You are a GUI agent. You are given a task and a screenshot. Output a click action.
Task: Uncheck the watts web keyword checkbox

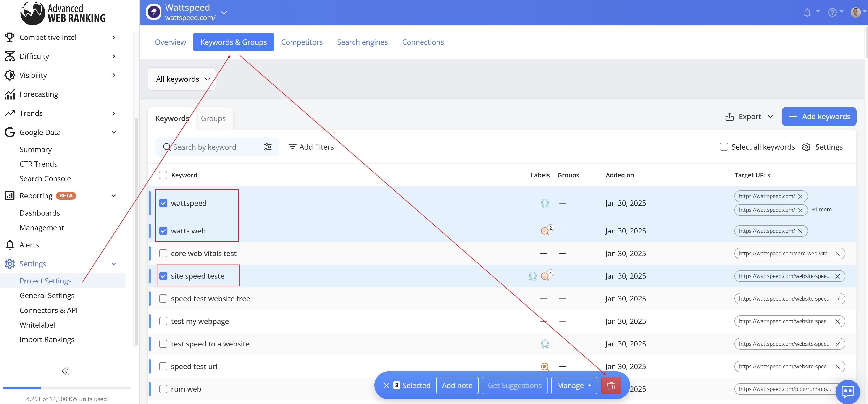point(163,231)
